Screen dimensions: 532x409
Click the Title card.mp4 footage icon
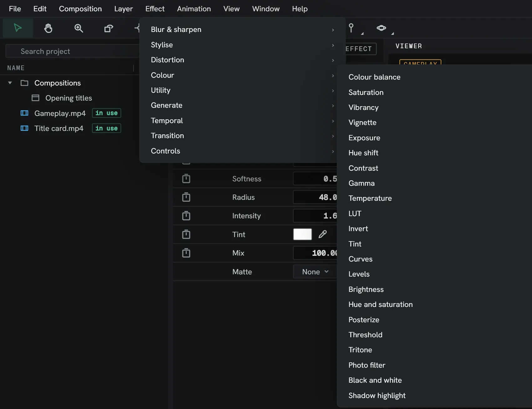coord(24,128)
